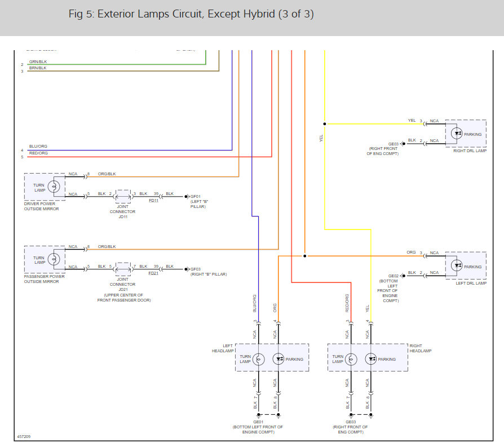504x447 pixels.
Task: Click the RIGHT DRL LAMP label
Action: 470,151
